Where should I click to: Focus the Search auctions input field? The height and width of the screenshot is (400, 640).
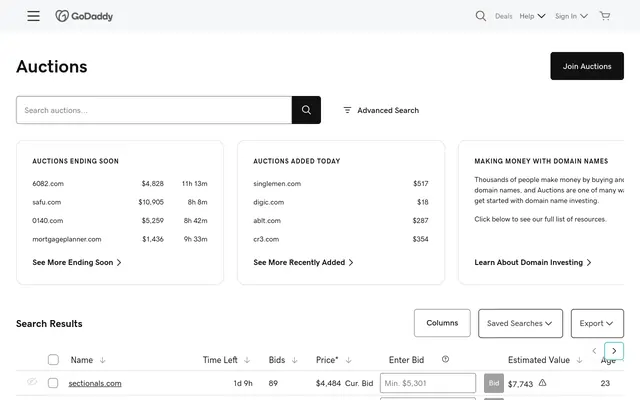tap(154, 110)
